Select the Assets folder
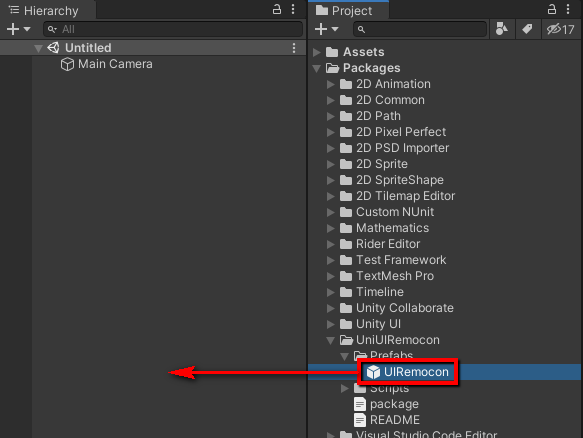Image resolution: width=583 pixels, height=438 pixels. [364, 52]
